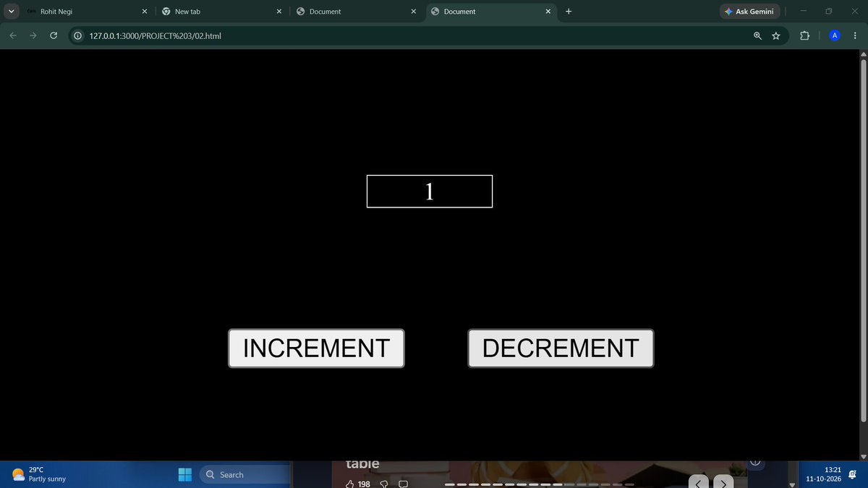
Task: Open the notifications bell icon
Action: pos(852,474)
